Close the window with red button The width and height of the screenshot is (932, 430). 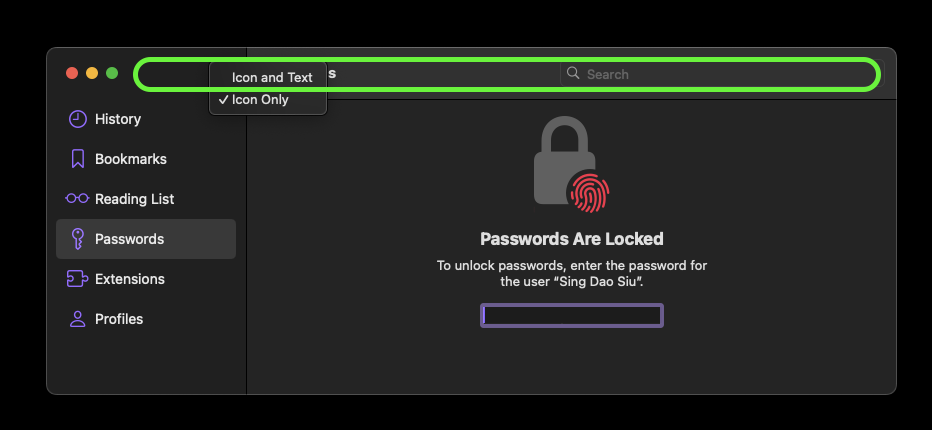pos(72,73)
